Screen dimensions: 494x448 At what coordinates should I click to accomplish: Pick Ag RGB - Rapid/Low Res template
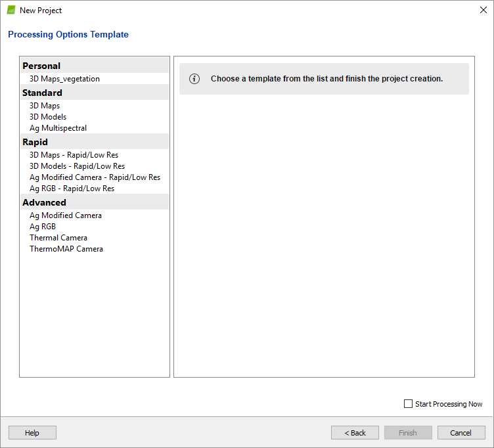click(x=72, y=189)
